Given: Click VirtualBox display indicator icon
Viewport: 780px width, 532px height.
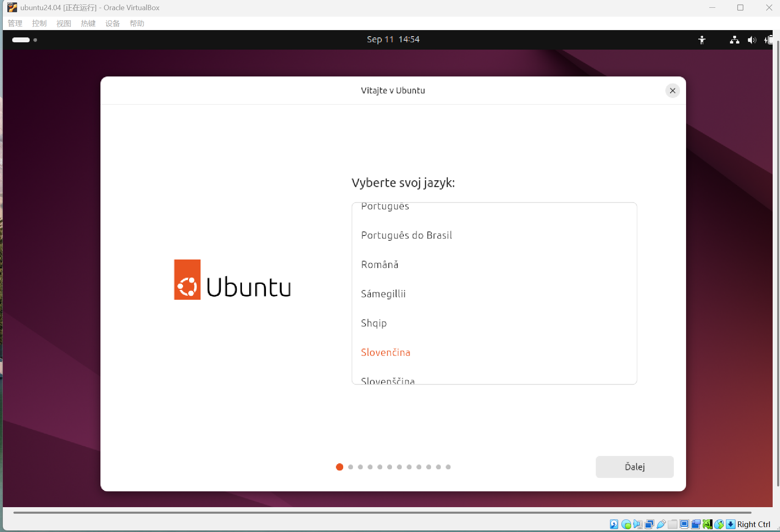Looking at the screenshot, I should (684, 524).
